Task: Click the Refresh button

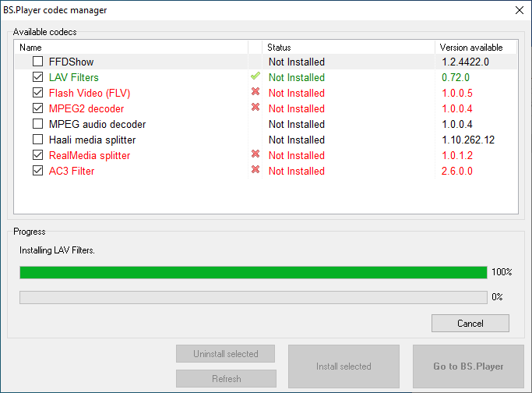Action: (x=226, y=378)
